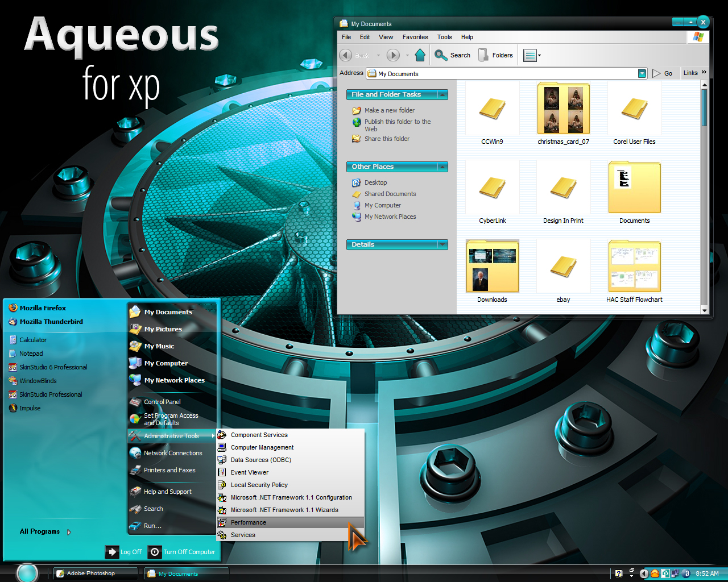Open the Favorites menu
Screen dimensions: 728x582
[x=415, y=37]
